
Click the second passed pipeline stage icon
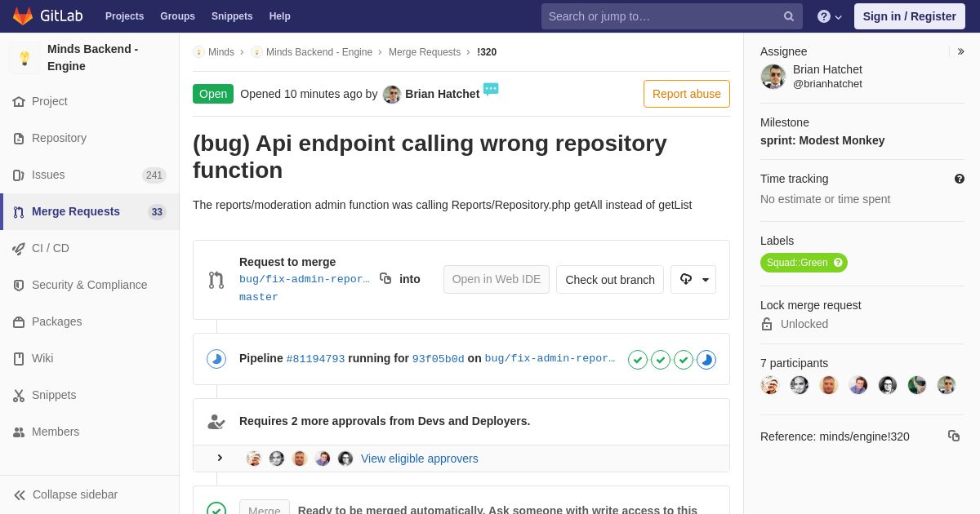click(x=661, y=360)
